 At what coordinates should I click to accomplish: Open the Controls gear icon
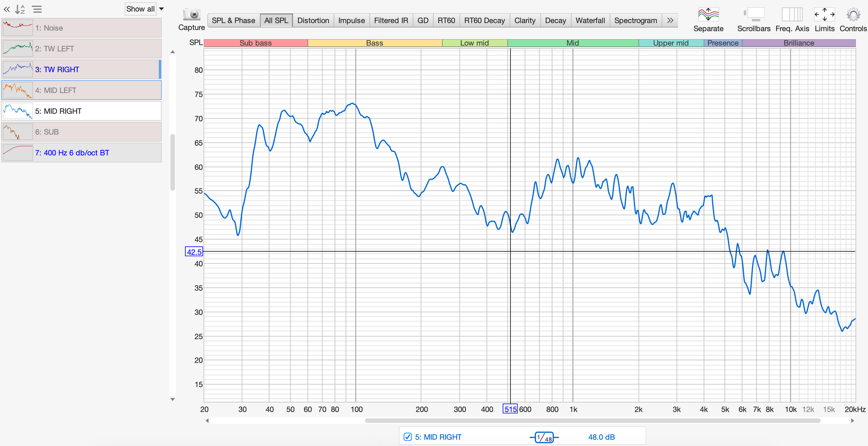(x=853, y=15)
